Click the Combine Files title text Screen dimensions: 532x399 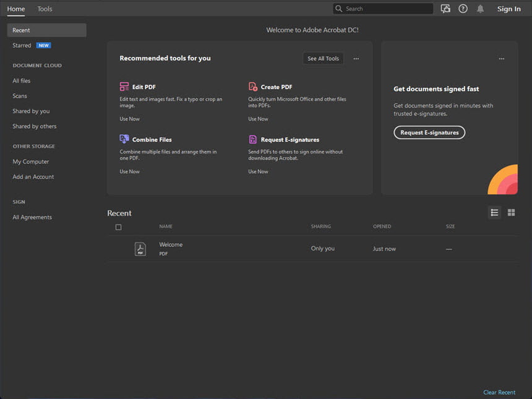[152, 139]
